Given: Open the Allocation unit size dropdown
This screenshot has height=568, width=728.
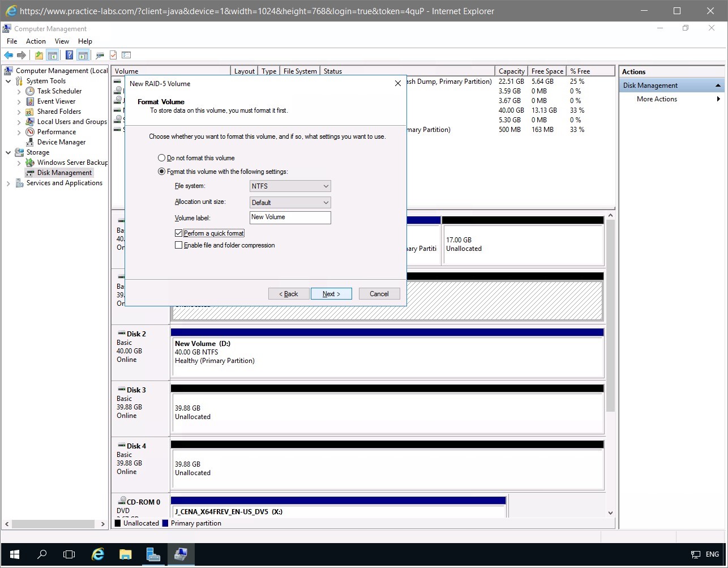Looking at the screenshot, I should tap(290, 202).
